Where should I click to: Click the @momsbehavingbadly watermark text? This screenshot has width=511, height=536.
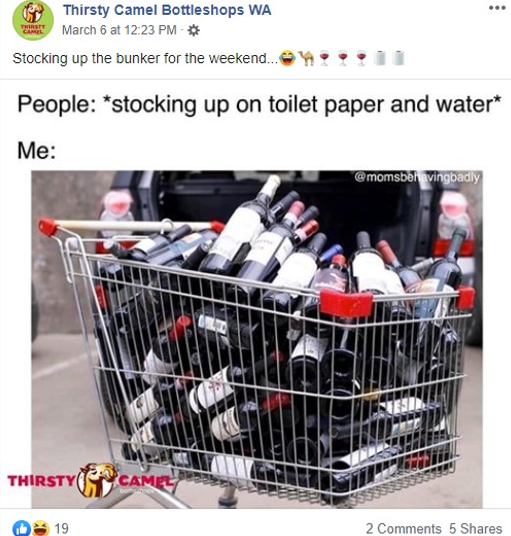pos(417,177)
